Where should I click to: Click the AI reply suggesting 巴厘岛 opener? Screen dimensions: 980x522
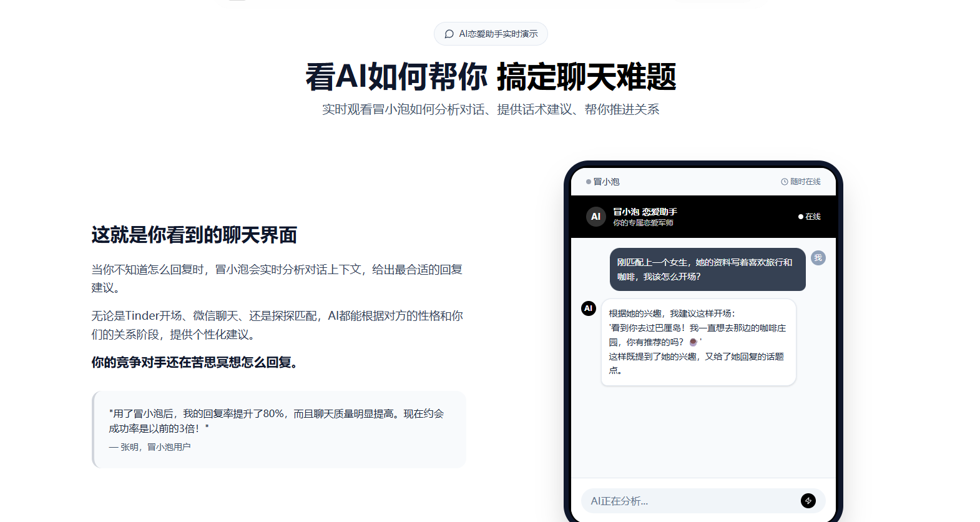pyautogui.click(x=698, y=342)
